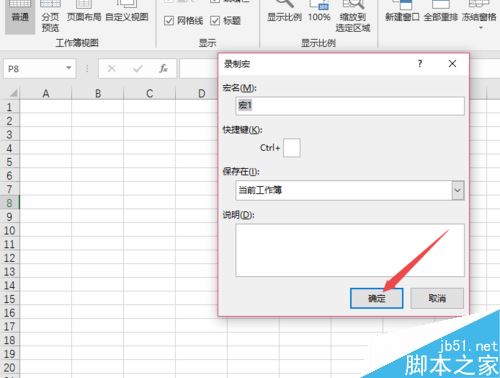Click cell B10 in the worksheet
Image resolution: width=500 pixels, height=378 pixels.
(98, 230)
